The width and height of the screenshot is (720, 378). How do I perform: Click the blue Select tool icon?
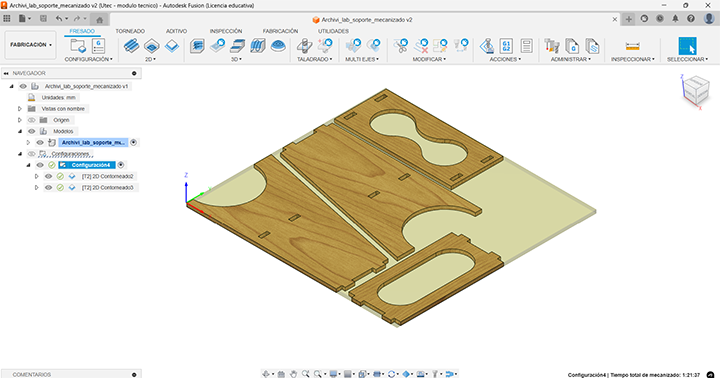point(687,46)
